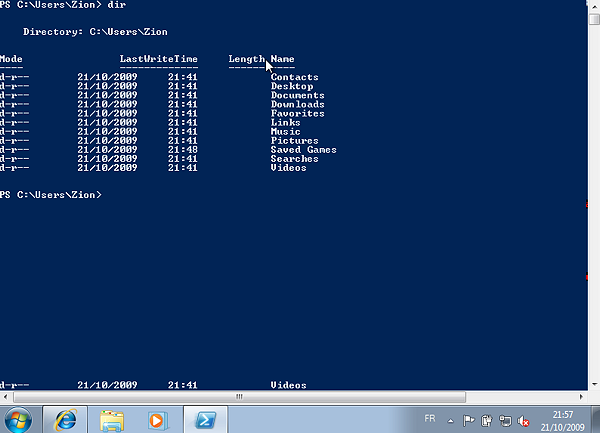Click at the PS C:\Users\Zion> prompt line
Screen dimensions: 600x433
point(50,194)
